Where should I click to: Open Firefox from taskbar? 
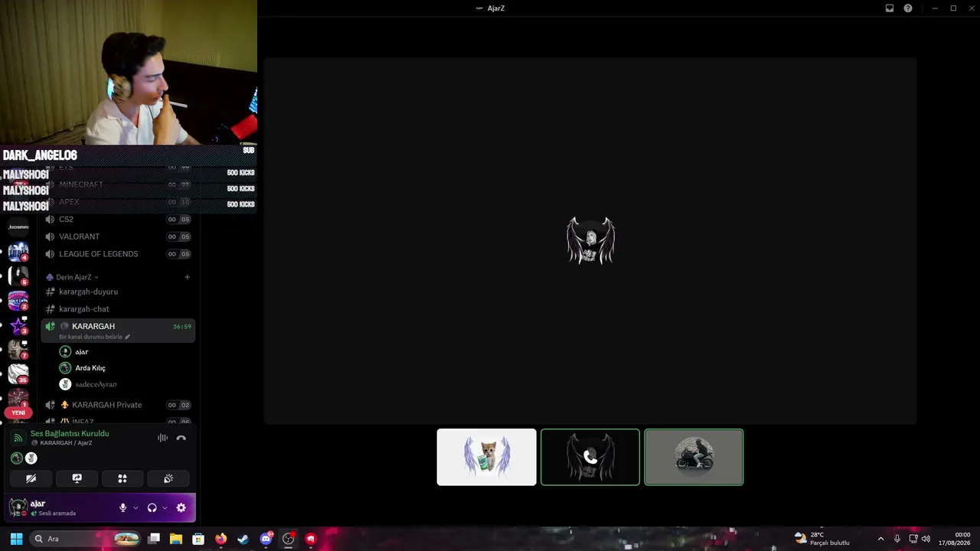click(220, 539)
